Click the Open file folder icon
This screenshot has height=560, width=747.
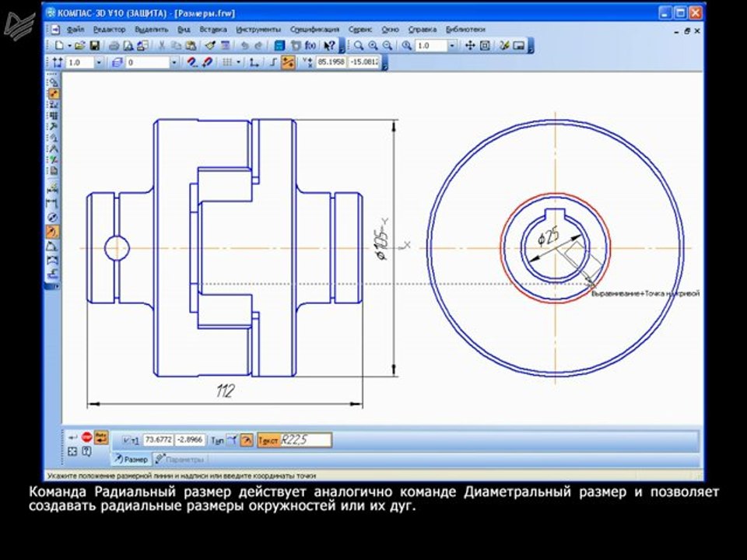79,46
